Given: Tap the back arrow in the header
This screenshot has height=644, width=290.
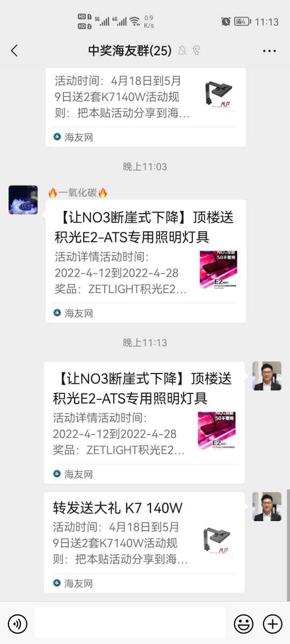Looking at the screenshot, I should [x=15, y=50].
